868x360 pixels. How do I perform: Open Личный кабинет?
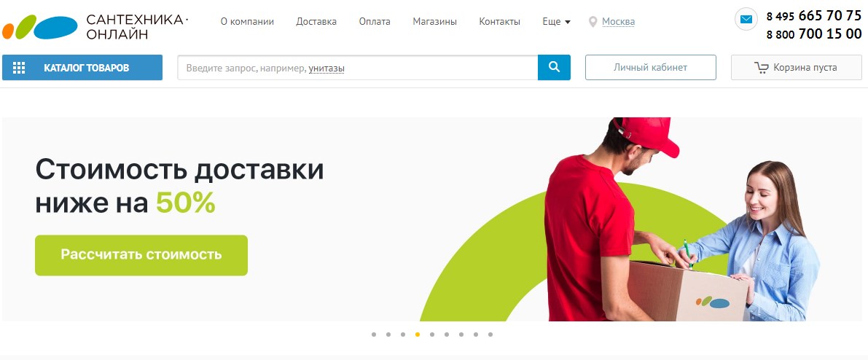[x=650, y=68]
